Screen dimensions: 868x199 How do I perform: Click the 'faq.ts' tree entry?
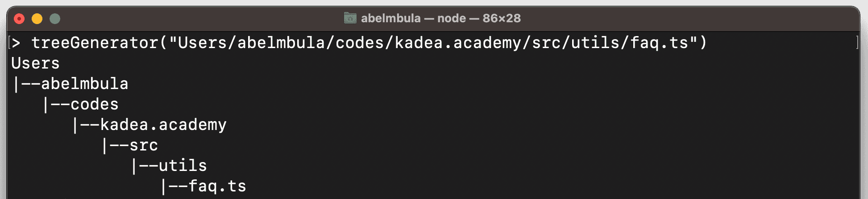217,187
